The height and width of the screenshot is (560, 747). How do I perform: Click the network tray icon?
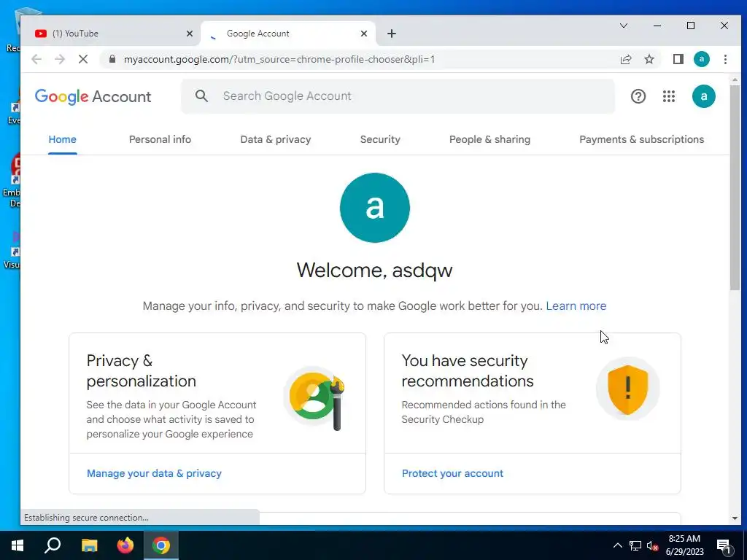pyautogui.click(x=635, y=545)
